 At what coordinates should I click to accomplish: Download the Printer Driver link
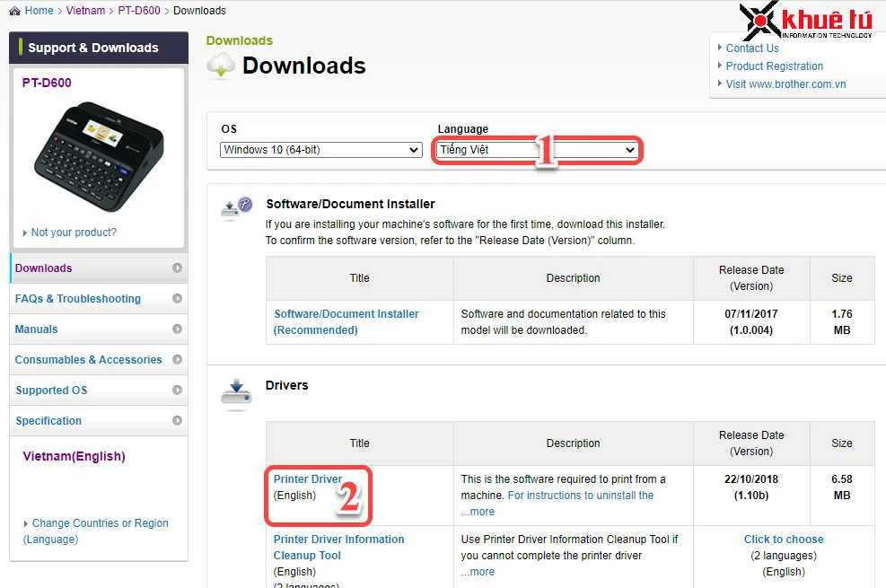(308, 479)
